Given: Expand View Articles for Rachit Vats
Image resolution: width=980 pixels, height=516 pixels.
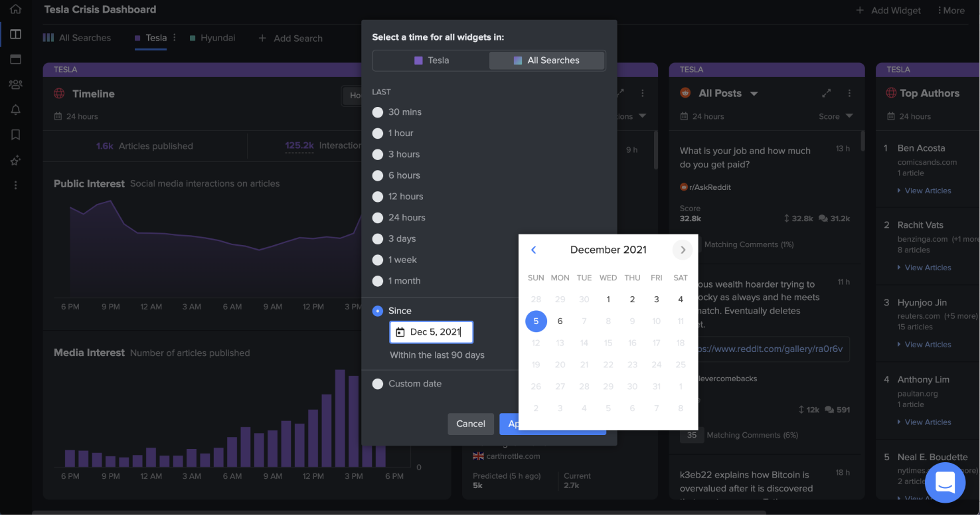Looking at the screenshot, I should pos(924,268).
